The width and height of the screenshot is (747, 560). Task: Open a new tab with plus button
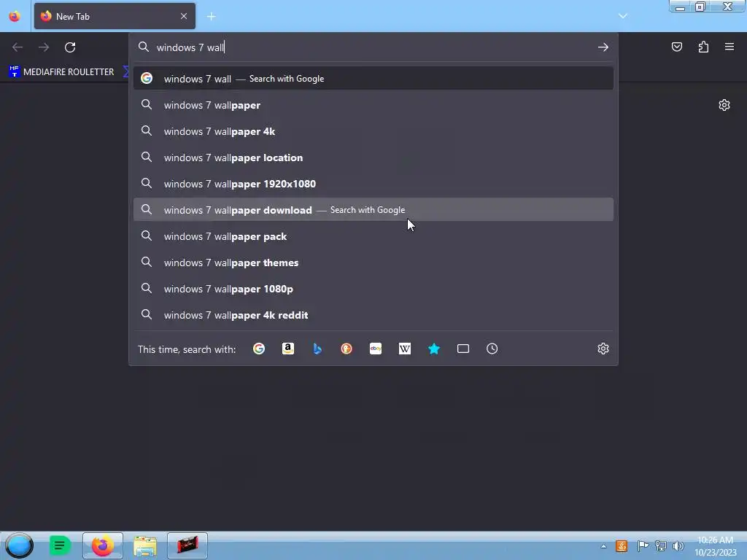coord(211,17)
